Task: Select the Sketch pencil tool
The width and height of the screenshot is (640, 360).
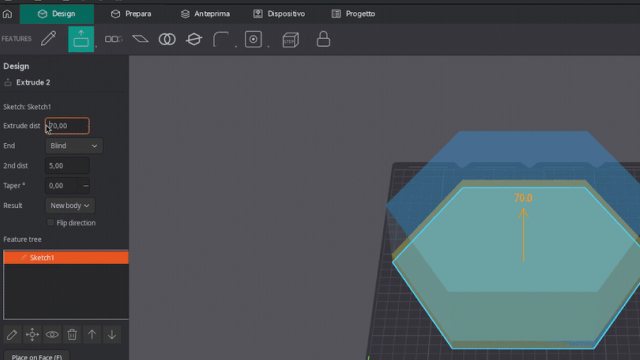Action: (49, 39)
